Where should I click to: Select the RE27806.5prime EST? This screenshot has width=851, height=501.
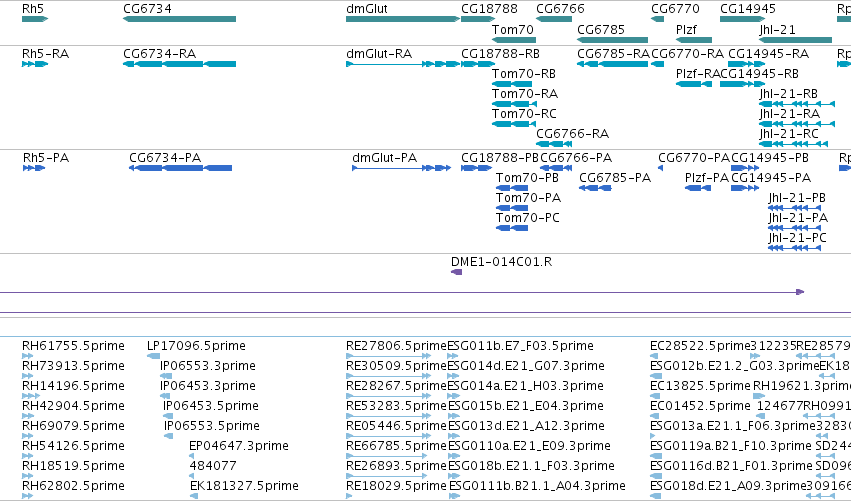coord(389,357)
